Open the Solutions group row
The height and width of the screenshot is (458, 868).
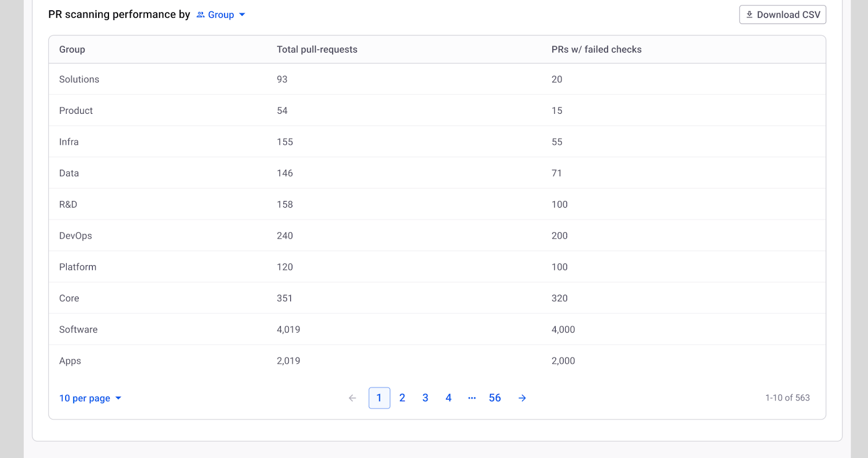pyautogui.click(x=79, y=79)
